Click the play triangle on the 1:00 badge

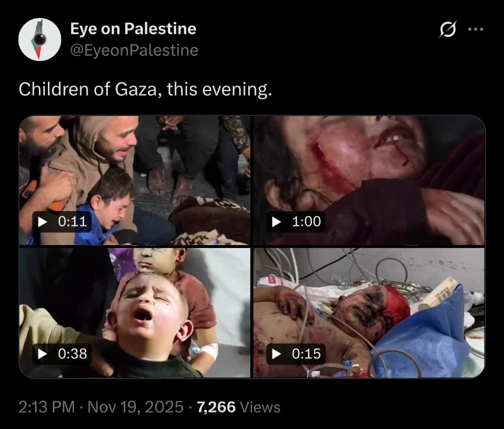tap(276, 222)
